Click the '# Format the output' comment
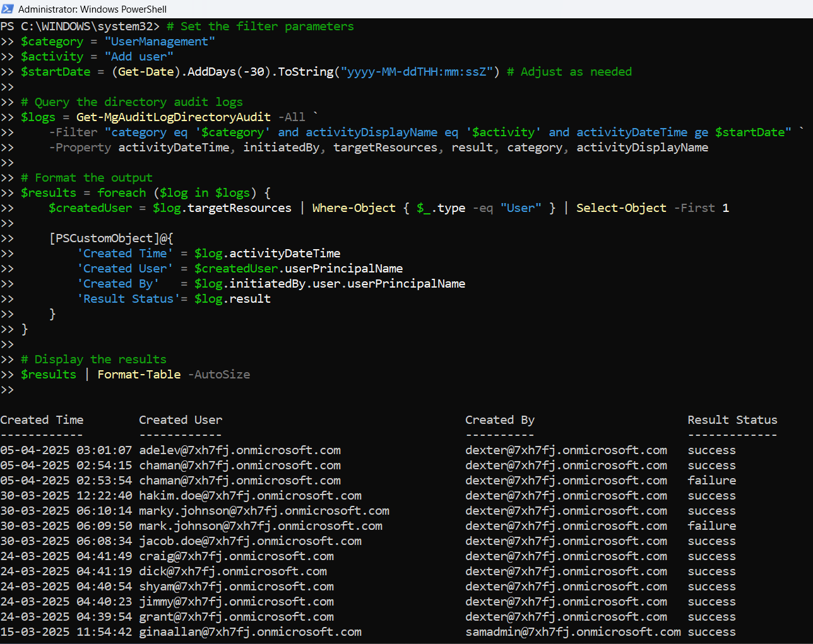This screenshot has width=813, height=644. [86, 178]
